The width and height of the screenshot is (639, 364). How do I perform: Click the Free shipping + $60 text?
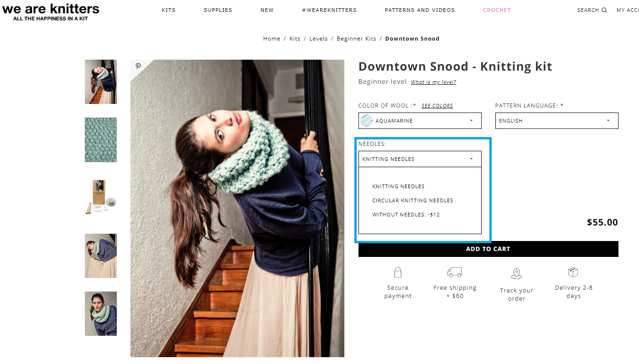(x=455, y=292)
